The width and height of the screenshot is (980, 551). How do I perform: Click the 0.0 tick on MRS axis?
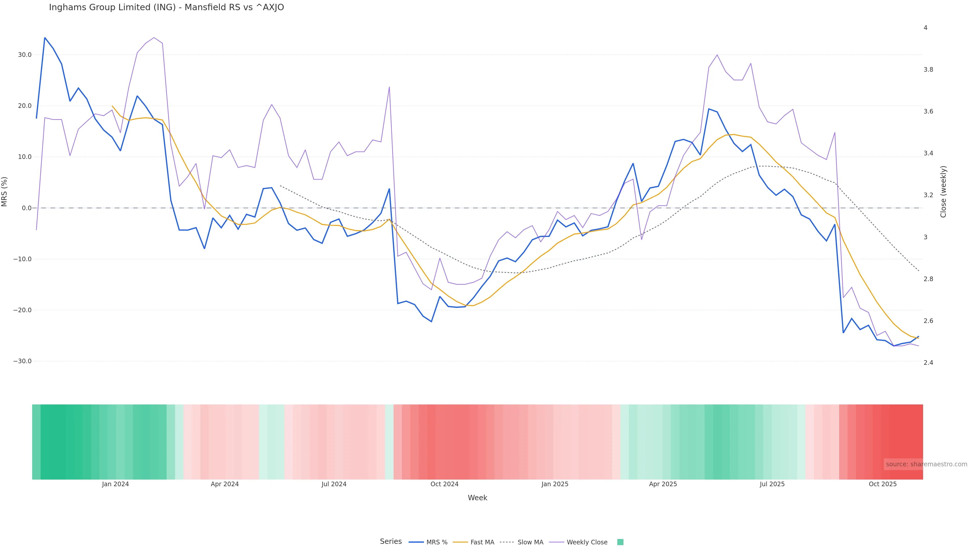(x=27, y=208)
